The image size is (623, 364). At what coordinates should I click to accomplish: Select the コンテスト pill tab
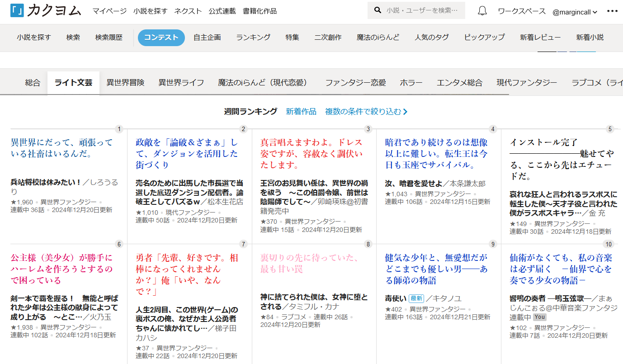(x=161, y=38)
